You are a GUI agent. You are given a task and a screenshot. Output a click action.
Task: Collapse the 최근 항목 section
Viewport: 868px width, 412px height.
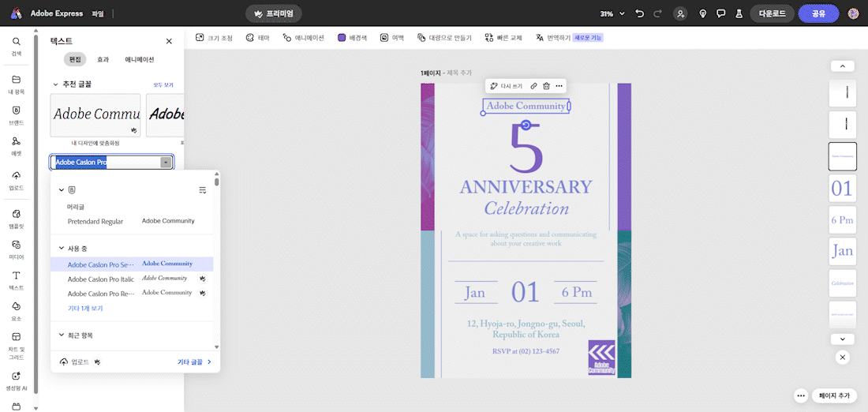(62, 335)
